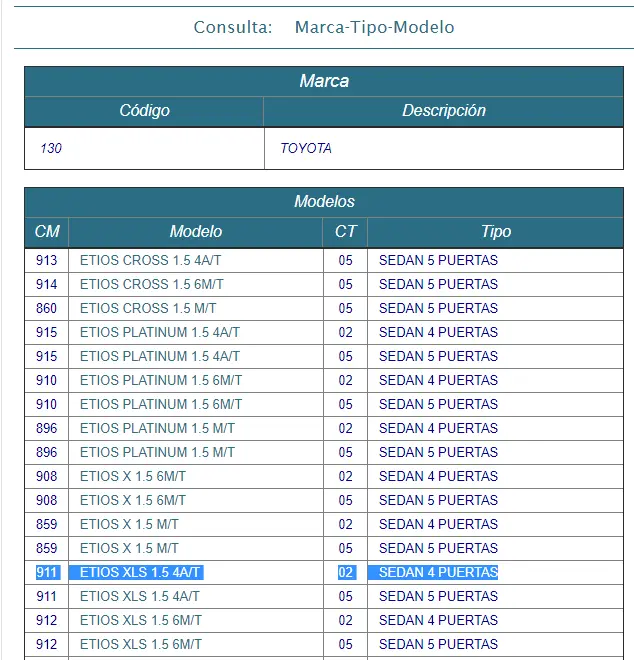Viewport: 634px width, 660px height.
Task: Select brand code "130" cell
Action: 144,148
